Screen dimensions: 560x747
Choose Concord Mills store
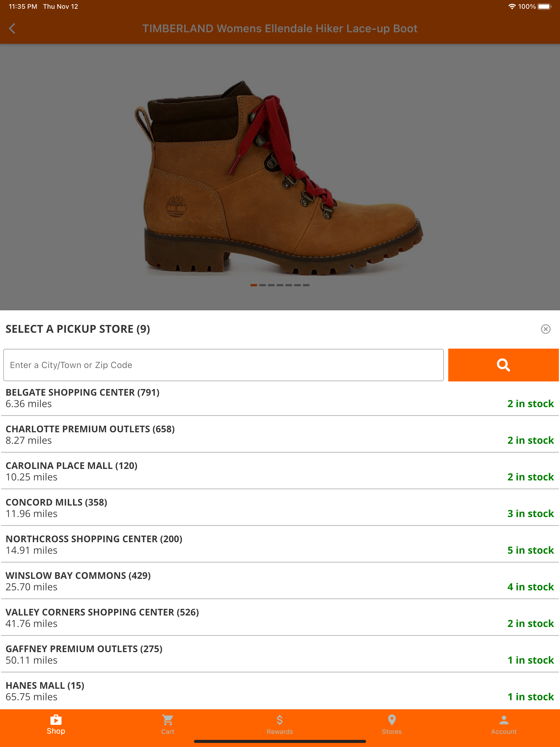(280, 507)
